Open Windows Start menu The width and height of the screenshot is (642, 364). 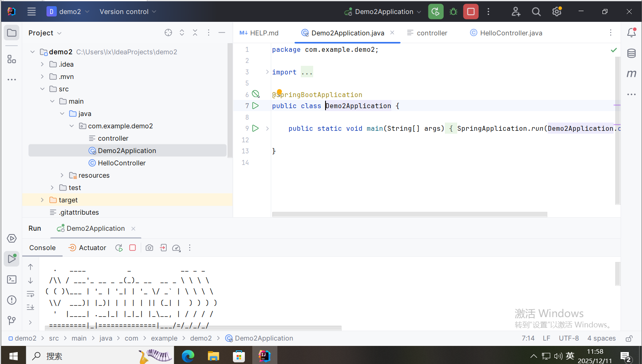14,356
